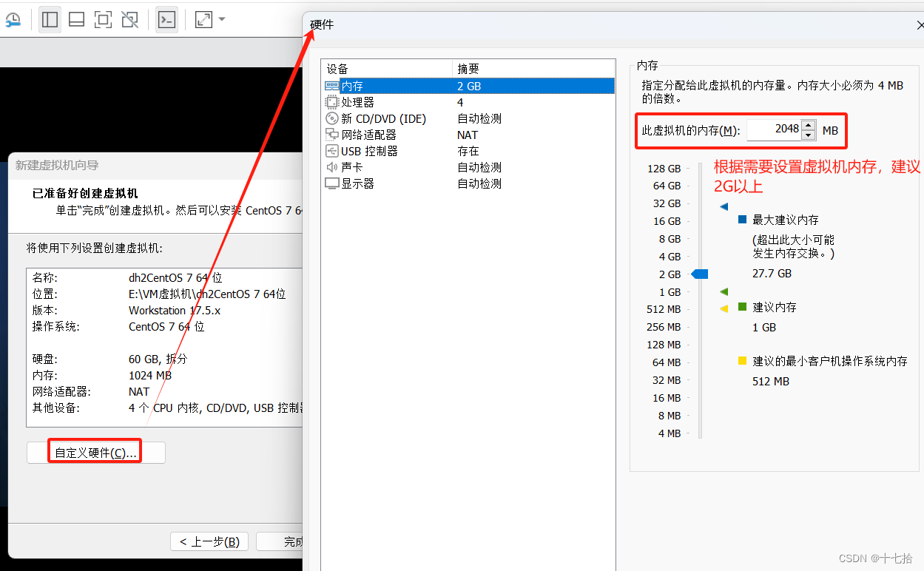The width and height of the screenshot is (924, 571).
Task: Click the memory slider thumb at 2 GB
Action: (x=699, y=274)
